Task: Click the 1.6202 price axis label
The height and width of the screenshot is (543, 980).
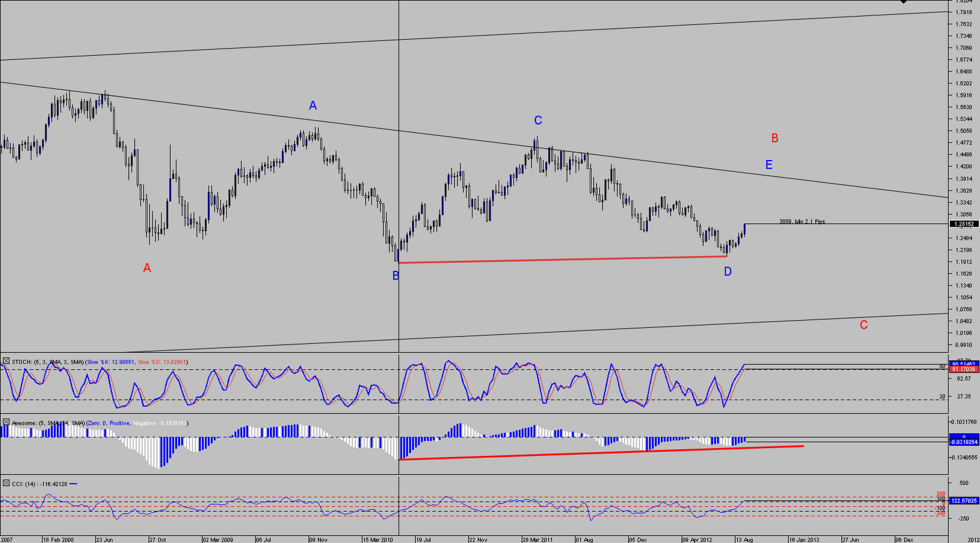Action: click(964, 83)
